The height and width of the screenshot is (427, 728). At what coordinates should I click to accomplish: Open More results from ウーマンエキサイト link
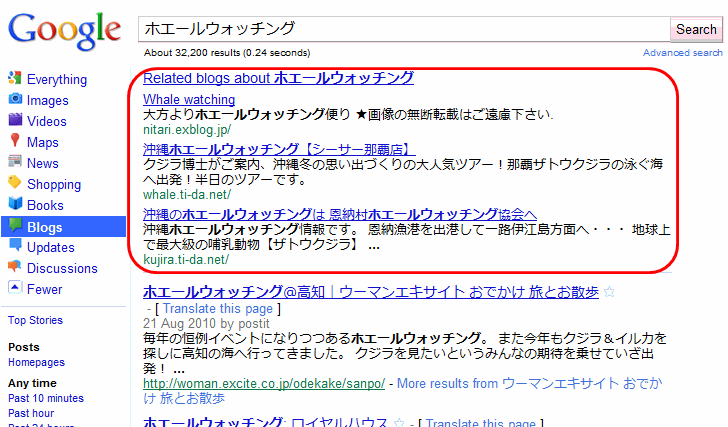tap(402, 391)
